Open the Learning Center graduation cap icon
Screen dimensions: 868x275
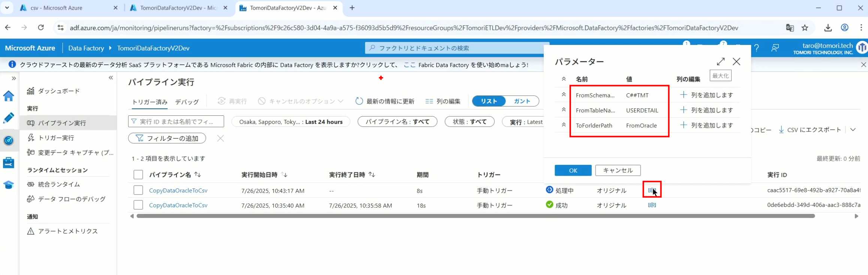8,185
